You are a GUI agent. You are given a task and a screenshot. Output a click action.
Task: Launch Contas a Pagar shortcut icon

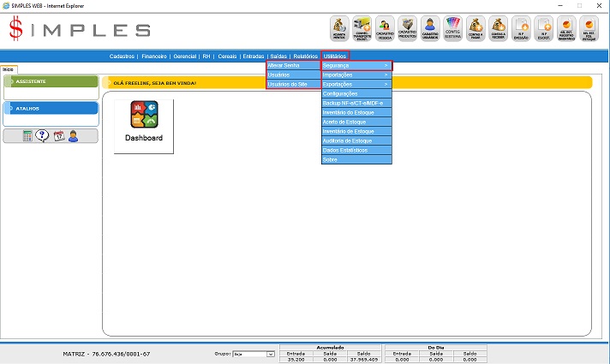point(476,28)
